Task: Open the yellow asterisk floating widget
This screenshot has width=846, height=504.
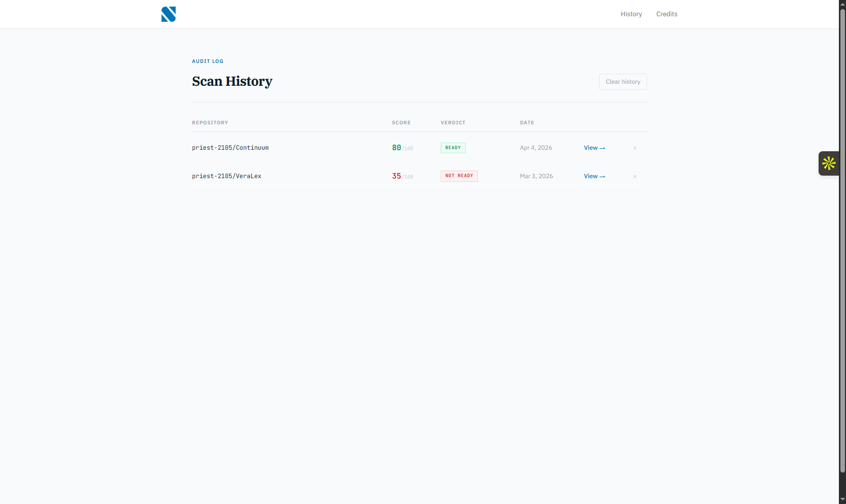Action: (829, 163)
